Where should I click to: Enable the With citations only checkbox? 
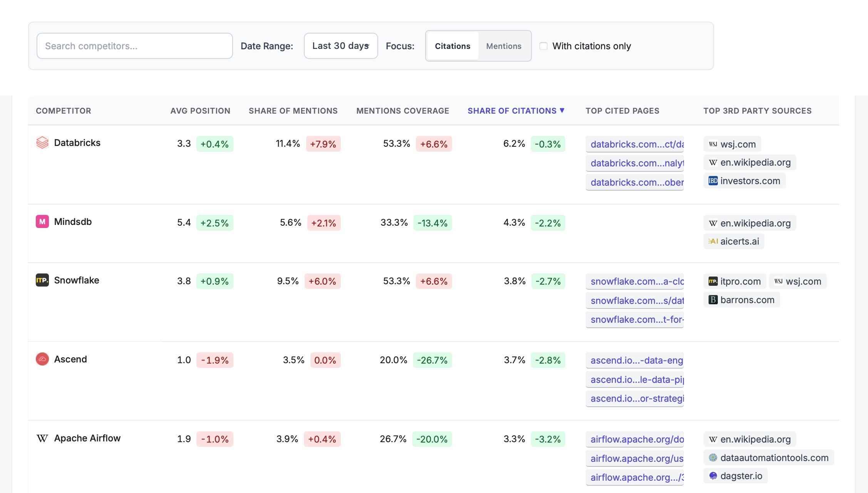coord(543,46)
